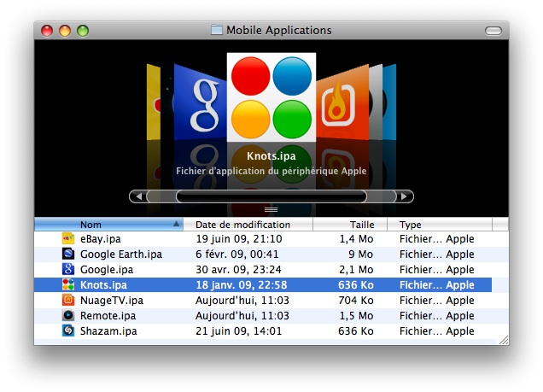This screenshot has width=543, height=392.
Task: Click the NuageTV.ipa orange icon
Action: pyautogui.click(x=68, y=300)
